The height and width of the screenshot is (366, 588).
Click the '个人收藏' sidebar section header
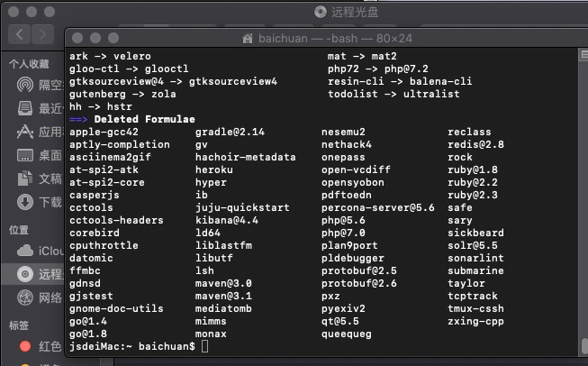[29, 64]
